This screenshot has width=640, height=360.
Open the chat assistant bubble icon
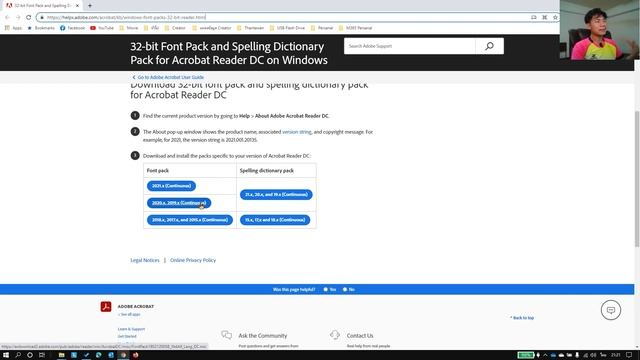(x=611, y=310)
